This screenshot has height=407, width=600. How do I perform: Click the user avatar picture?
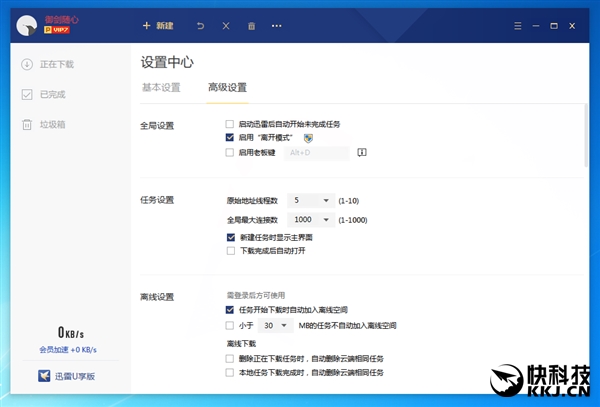coord(27,26)
